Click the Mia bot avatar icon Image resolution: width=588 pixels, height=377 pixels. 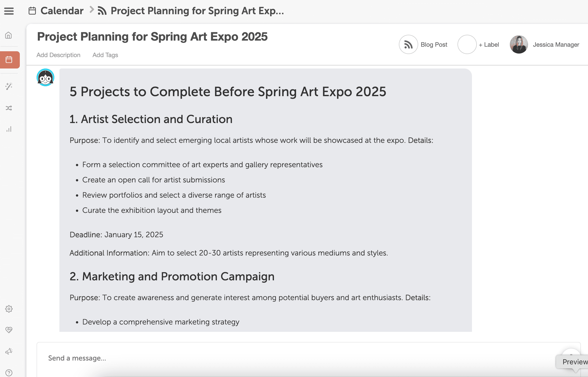pyautogui.click(x=45, y=77)
